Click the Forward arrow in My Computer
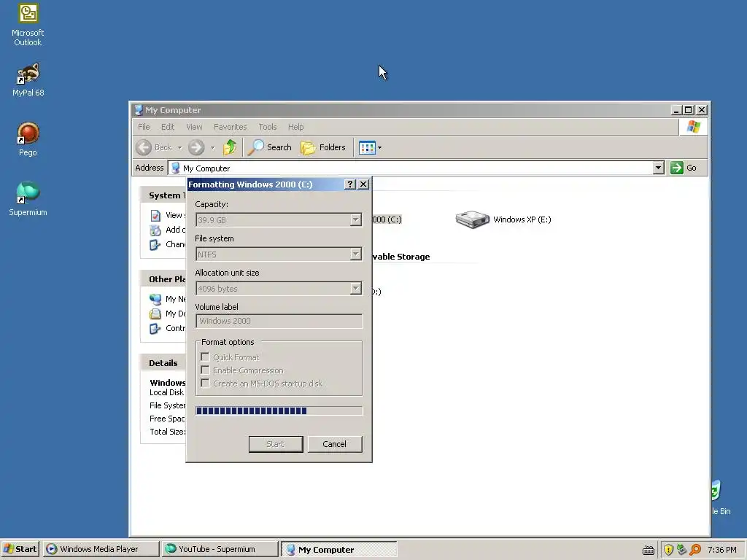 click(x=196, y=147)
